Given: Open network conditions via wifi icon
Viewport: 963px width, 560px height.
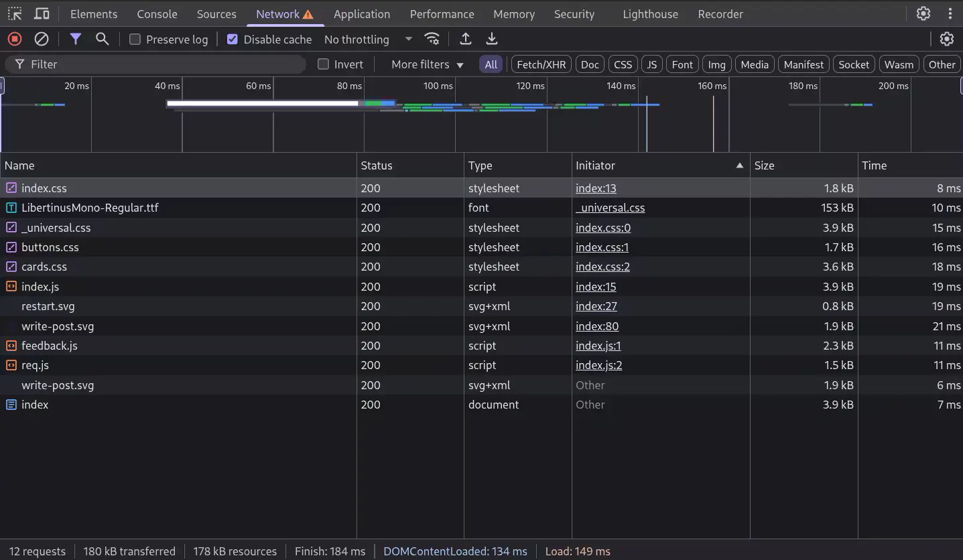Looking at the screenshot, I should click(432, 39).
